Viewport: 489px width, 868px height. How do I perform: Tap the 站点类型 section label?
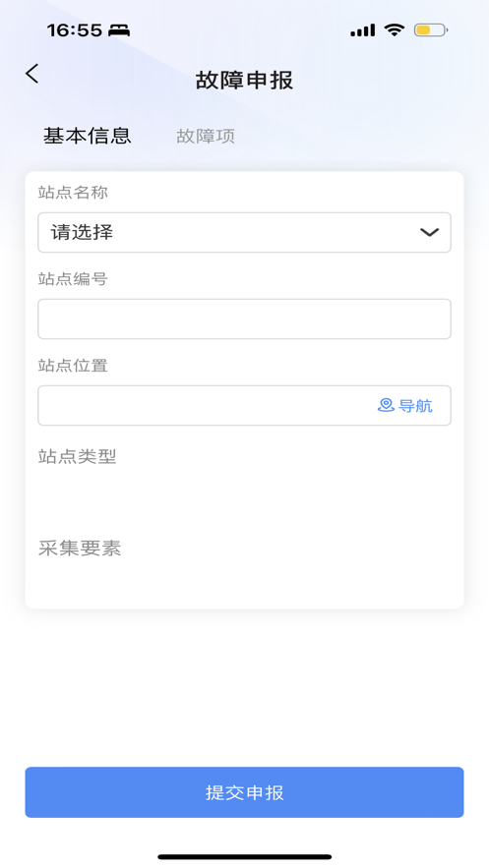(78, 457)
